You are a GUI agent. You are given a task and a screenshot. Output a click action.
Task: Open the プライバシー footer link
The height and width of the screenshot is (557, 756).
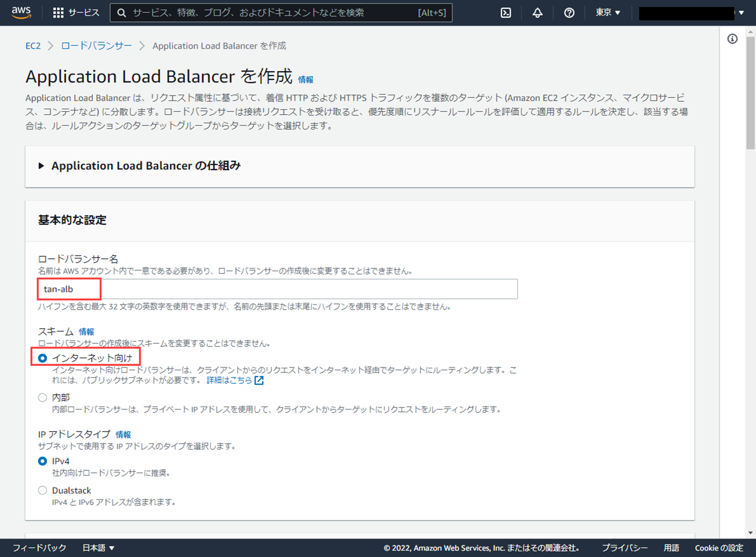[x=625, y=548]
